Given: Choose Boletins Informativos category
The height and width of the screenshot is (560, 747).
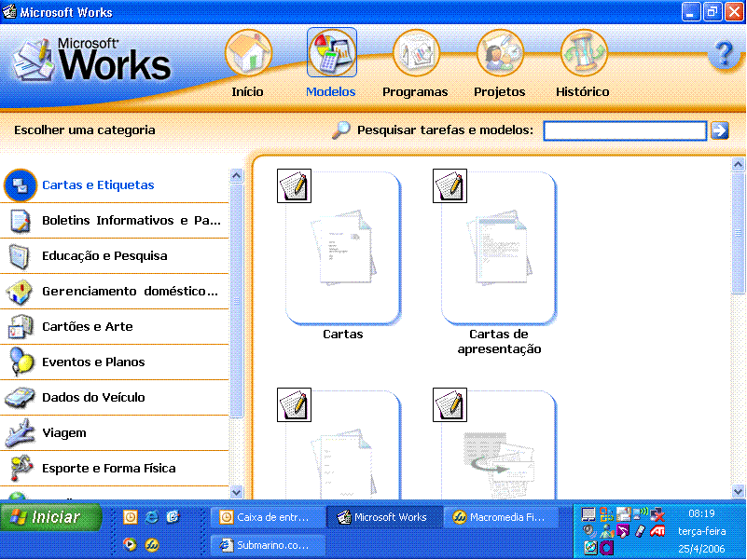Looking at the screenshot, I should 115,221.
